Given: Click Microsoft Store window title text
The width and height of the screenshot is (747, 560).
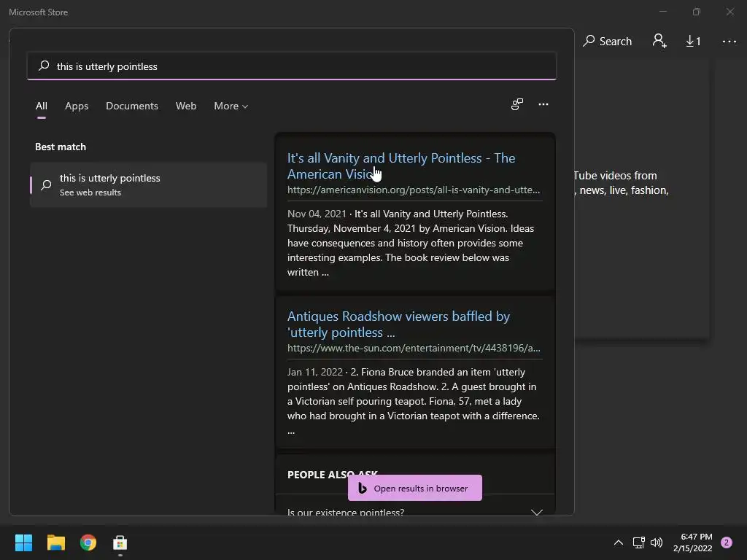Looking at the screenshot, I should click(x=38, y=12).
